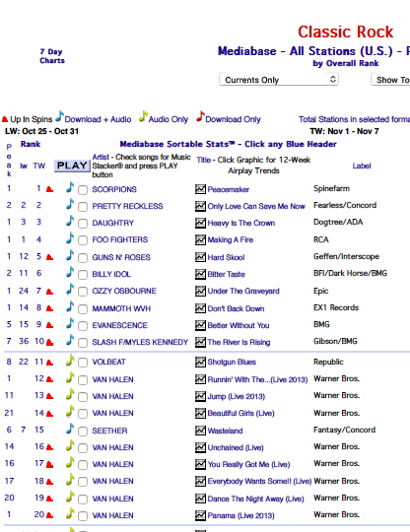
Task: Click blue music note for PRETTY RECKLESS
Action: 70,204
